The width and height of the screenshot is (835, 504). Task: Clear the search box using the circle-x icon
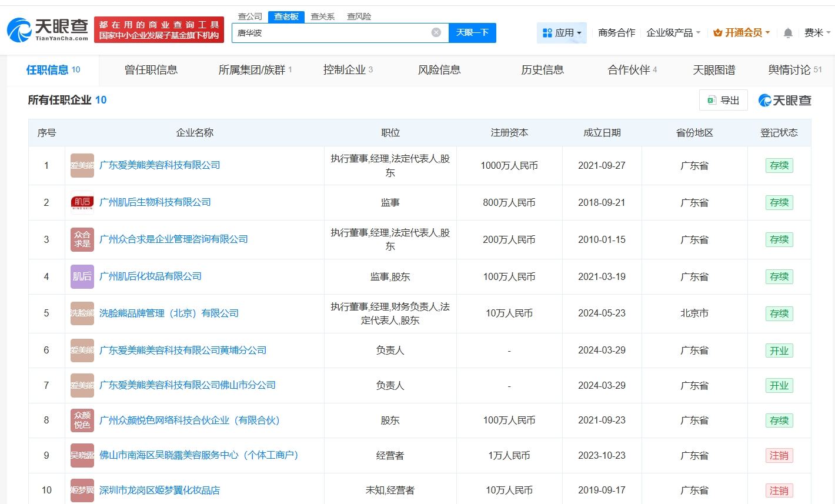(435, 32)
